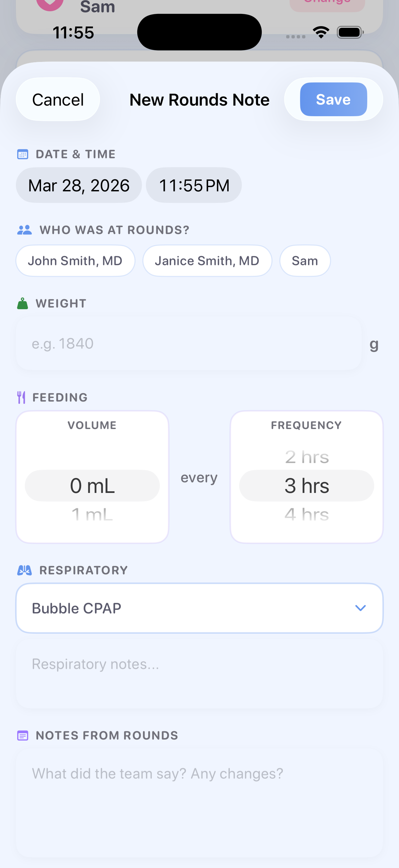Open the Mar 28, 2026 date picker

point(79,185)
